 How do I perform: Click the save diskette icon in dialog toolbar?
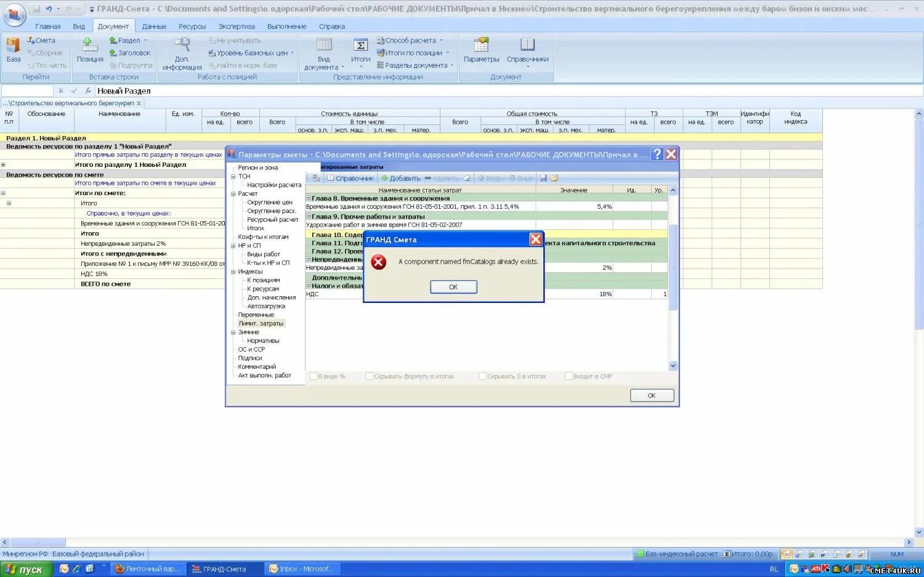click(543, 179)
